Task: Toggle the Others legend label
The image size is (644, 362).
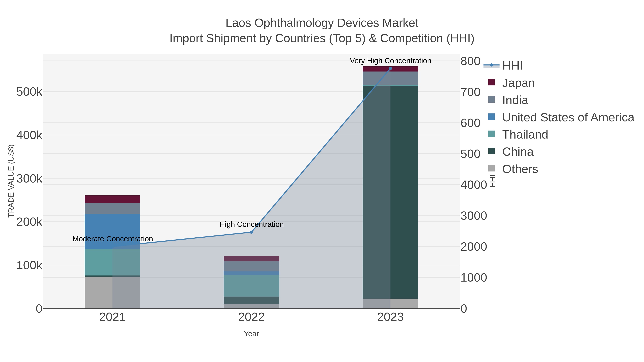Action: point(520,169)
